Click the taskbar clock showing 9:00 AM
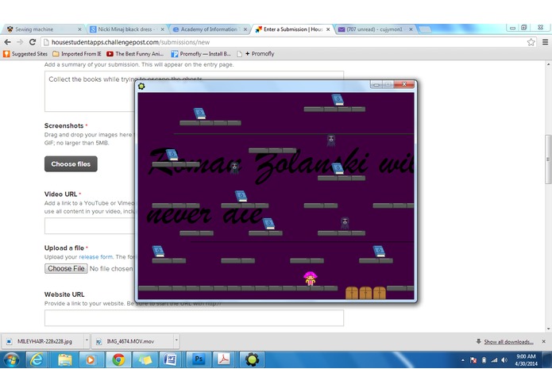Image resolution: width=552 pixels, height=392 pixels. click(x=526, y=360)
